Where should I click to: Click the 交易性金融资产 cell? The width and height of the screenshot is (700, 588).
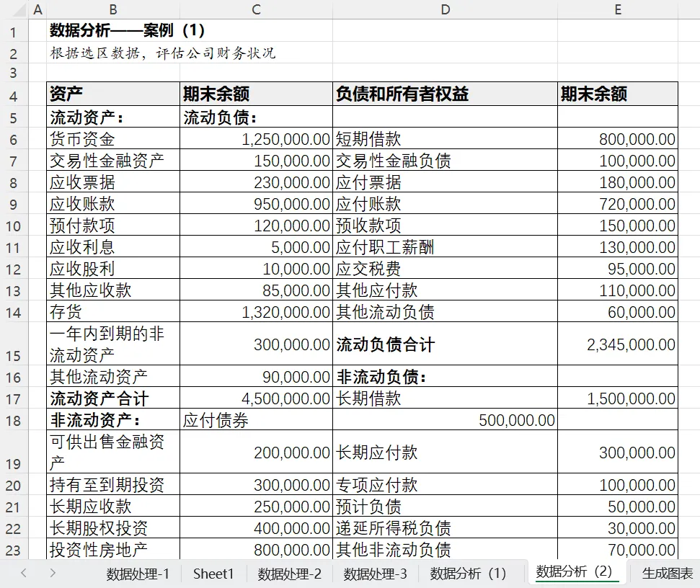click(113, 160)
